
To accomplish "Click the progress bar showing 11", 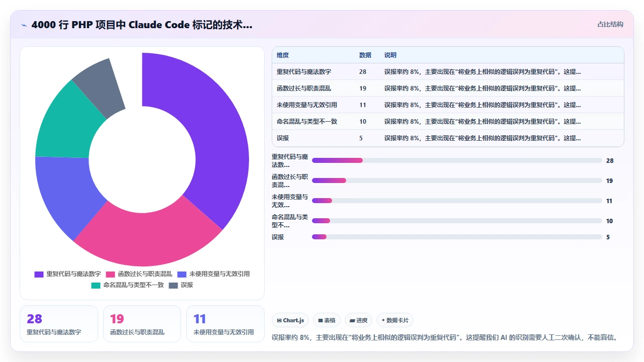I will [457, 201].
